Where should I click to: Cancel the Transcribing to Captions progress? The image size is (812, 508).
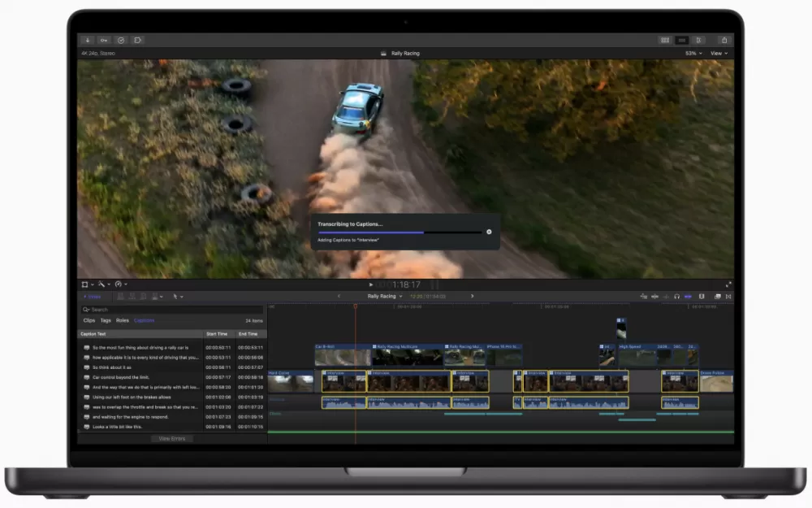[x=489, y=232]
